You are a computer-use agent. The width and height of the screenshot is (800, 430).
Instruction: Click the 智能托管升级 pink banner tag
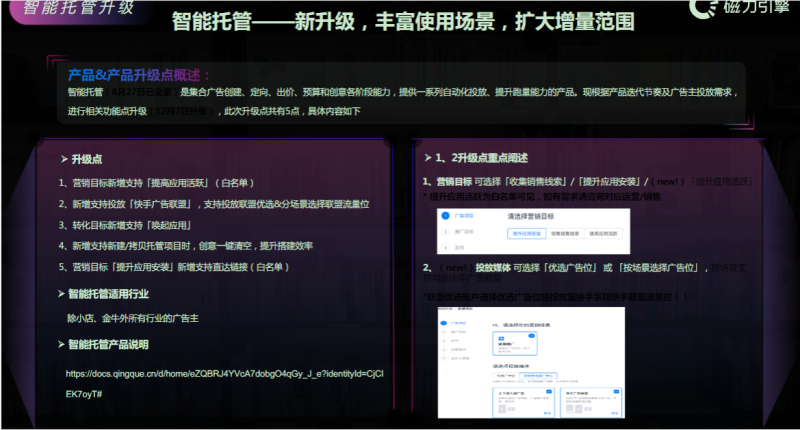point(79,9)
